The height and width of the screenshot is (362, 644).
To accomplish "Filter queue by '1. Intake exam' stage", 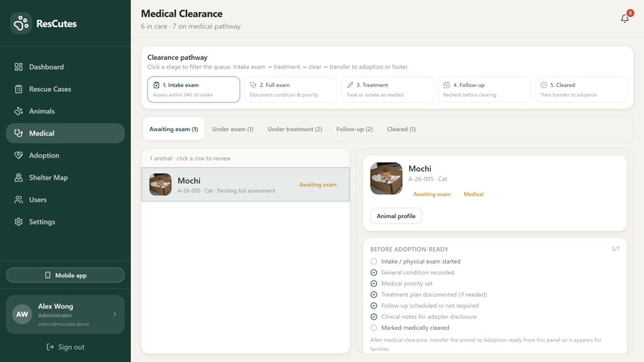I will pos(193,90).
